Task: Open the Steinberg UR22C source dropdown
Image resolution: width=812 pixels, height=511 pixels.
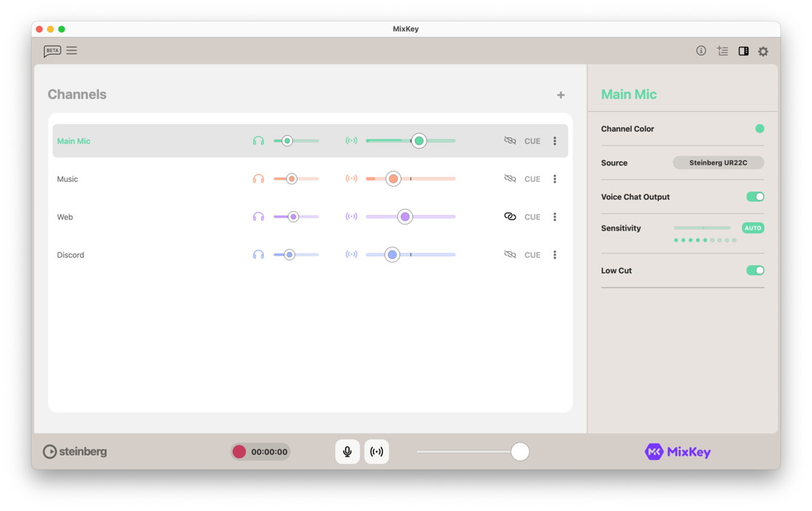Action: (x=718, y=163)
